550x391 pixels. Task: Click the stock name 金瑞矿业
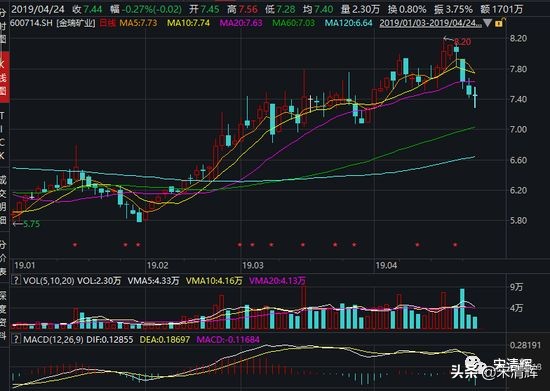76,23
